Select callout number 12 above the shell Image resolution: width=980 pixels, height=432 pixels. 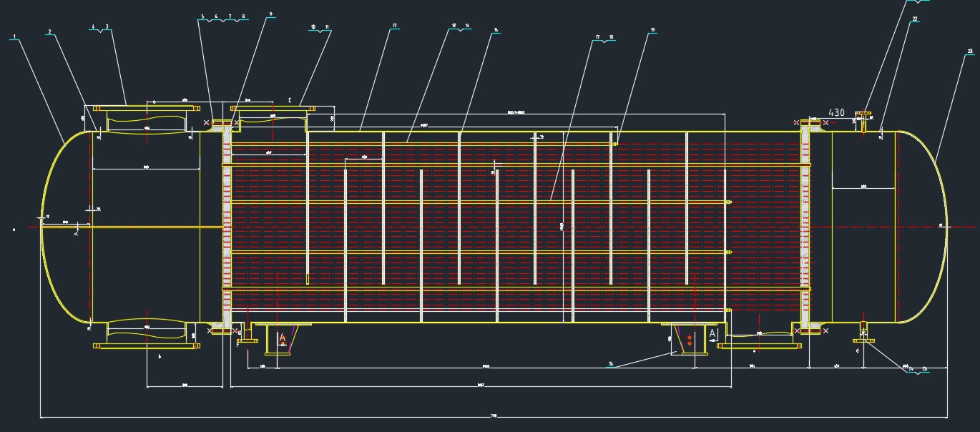395,26
